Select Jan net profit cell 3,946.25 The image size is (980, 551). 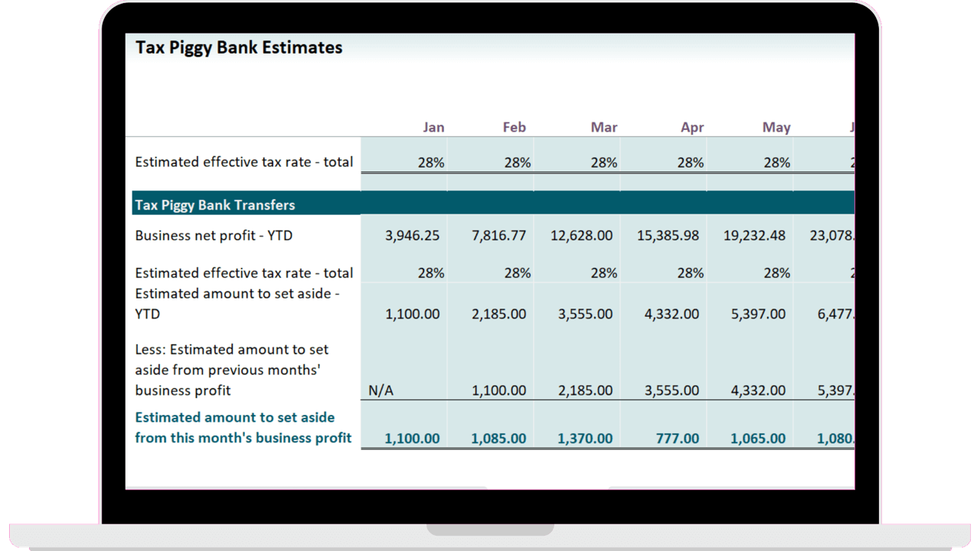click(413, 236)
